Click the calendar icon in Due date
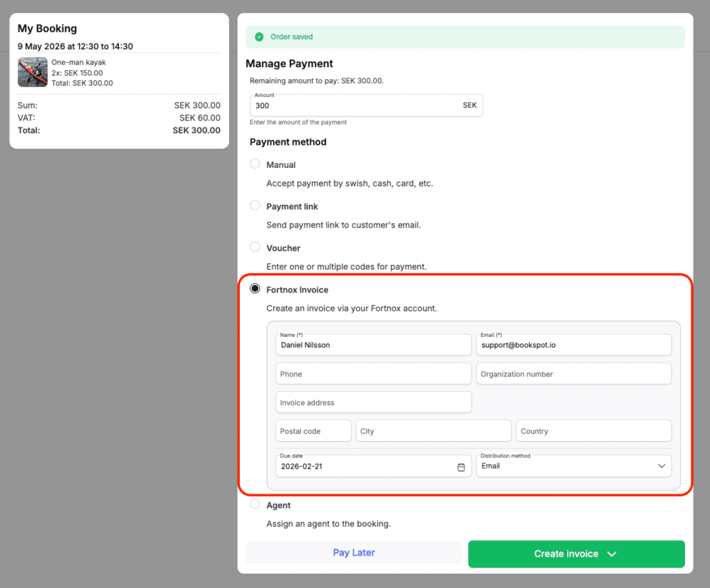Screen dimensions: 710x588 tap(461, 467)
